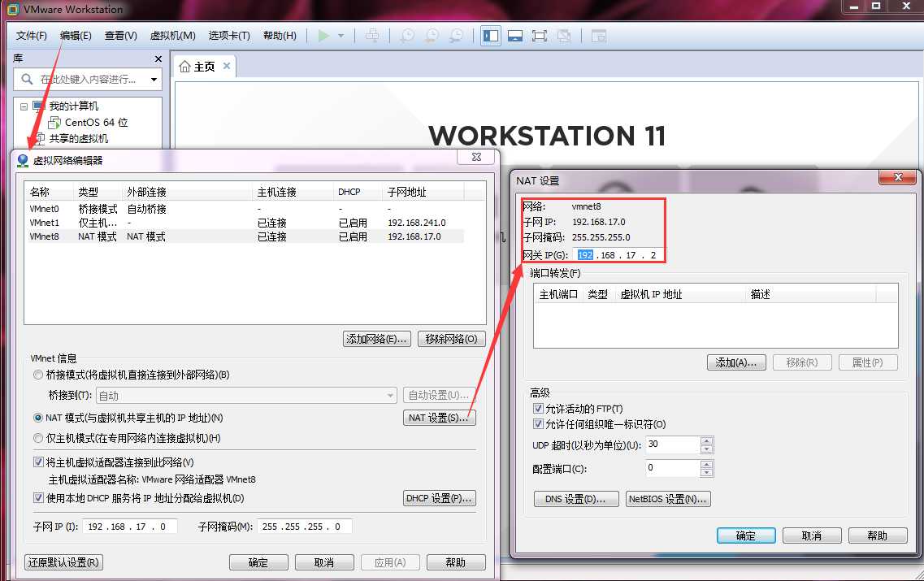Viewport: 924px width, 581px height.
Task: Click the 还原默认设置(R) button
Action: tap(63, 563)
